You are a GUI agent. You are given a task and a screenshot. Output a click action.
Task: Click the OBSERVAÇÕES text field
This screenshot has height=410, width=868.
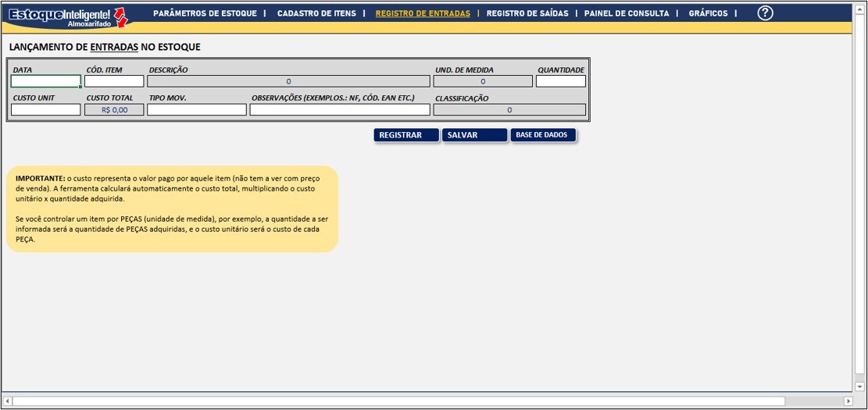[x=340, y=110]
